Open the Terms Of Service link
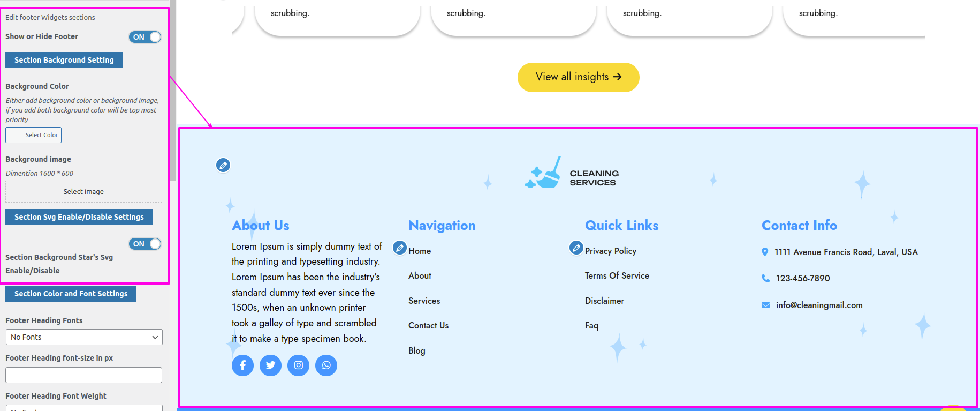This screenshot has width=980, height=411. 617,275
